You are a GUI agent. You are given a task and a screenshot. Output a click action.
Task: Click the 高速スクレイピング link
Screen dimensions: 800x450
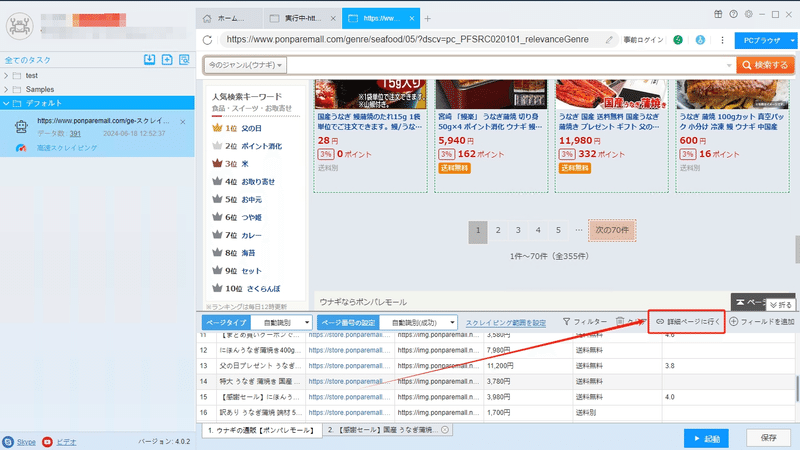pos(66,148)
